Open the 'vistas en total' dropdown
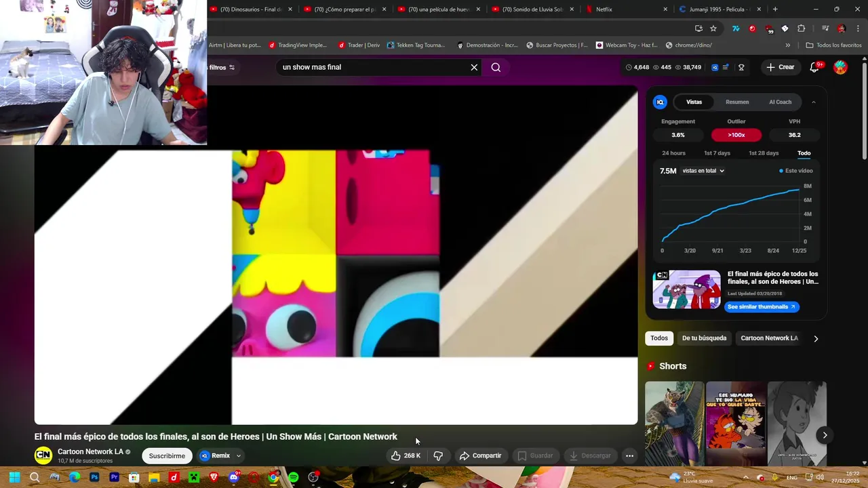Screen dimensions: 868x488 click(703, 171)
